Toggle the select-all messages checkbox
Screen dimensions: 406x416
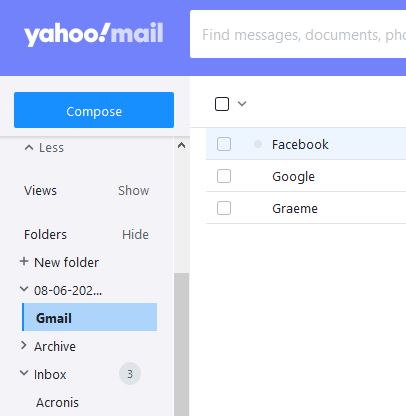click(x=222, y=104)
